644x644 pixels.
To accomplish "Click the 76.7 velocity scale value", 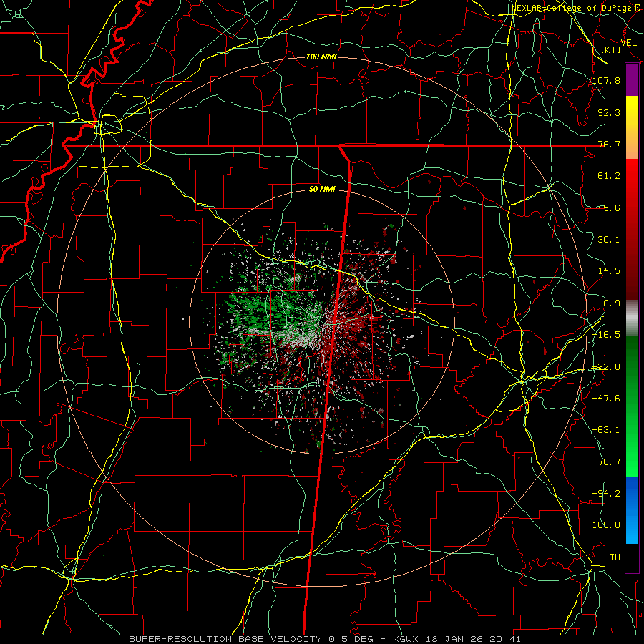I will 609,144.
